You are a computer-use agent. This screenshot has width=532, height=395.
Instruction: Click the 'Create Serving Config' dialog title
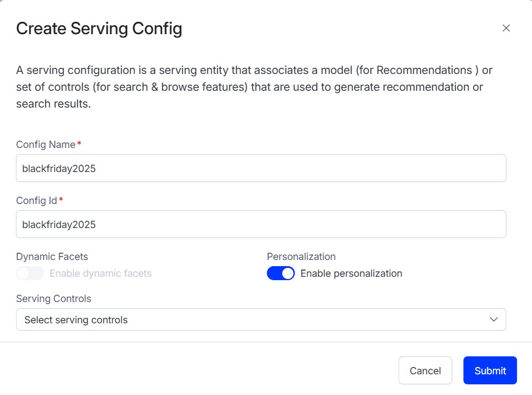[x=99, y=29]
